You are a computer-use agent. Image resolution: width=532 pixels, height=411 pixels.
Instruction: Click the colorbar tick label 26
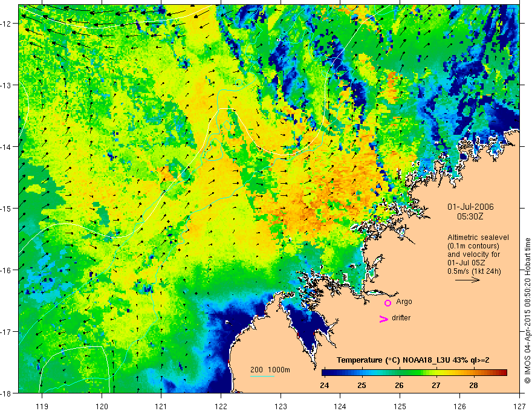pos(399,385)
